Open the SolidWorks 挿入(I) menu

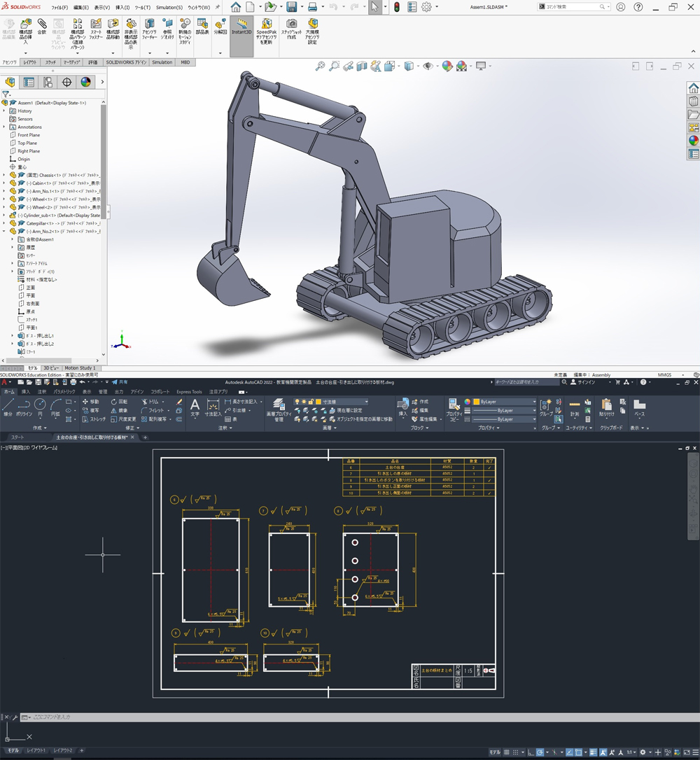(x=122, y=7)
